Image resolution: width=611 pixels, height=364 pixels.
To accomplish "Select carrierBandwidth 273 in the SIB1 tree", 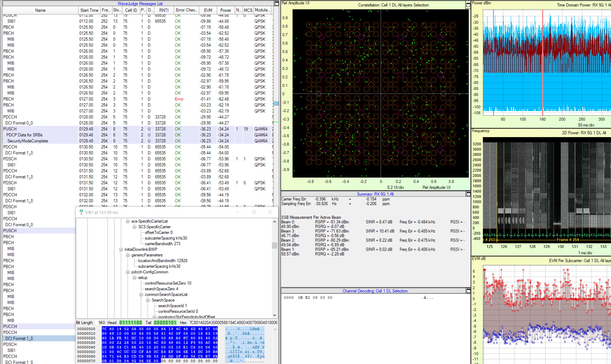I will pos(163,244).
